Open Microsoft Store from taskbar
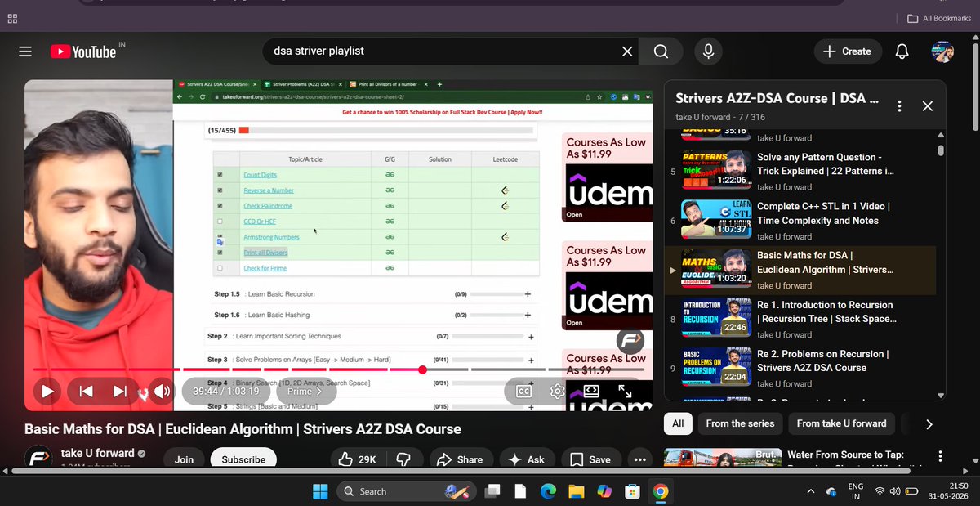The height and width of the screenshot is (506, 980). (632, 491)
